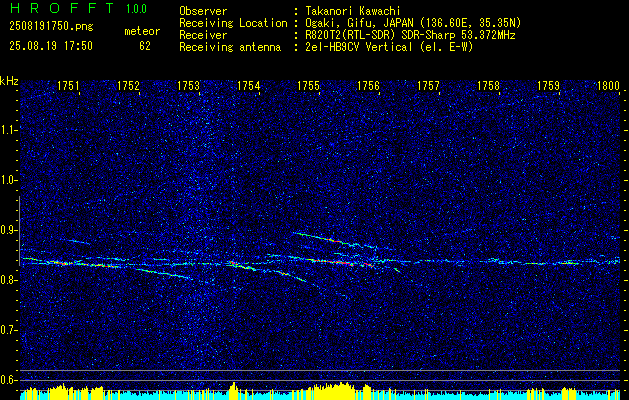
Task: Click the 1.0 frequency axis label
Action: click(8, 180)
